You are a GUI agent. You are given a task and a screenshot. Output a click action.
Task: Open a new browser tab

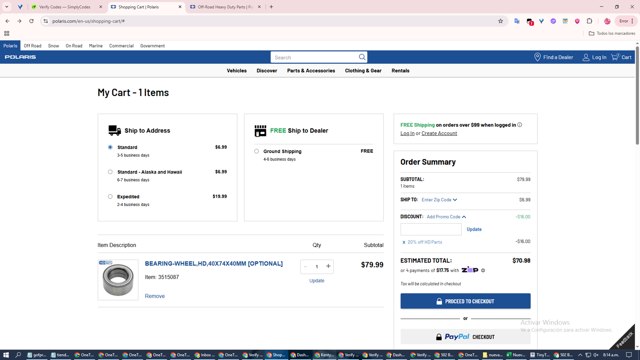271,7
